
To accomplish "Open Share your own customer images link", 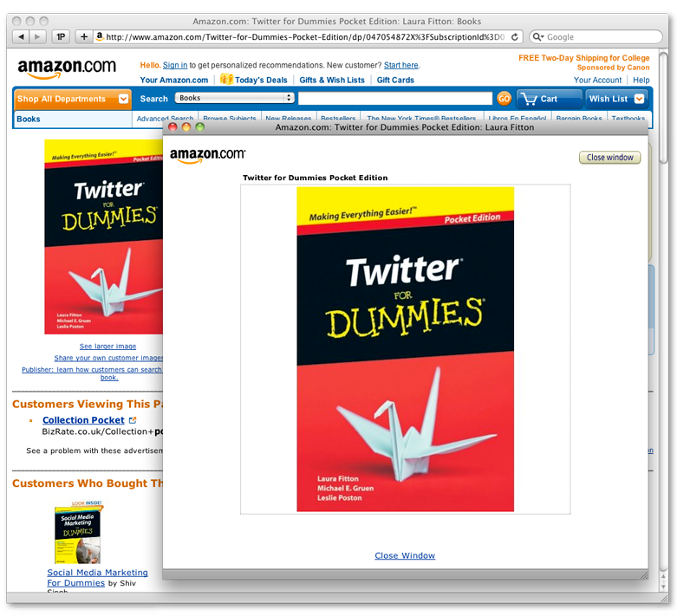I will [108, 358].
